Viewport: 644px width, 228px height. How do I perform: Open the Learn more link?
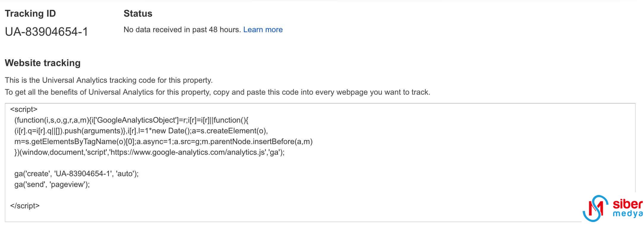click(263, 29)
